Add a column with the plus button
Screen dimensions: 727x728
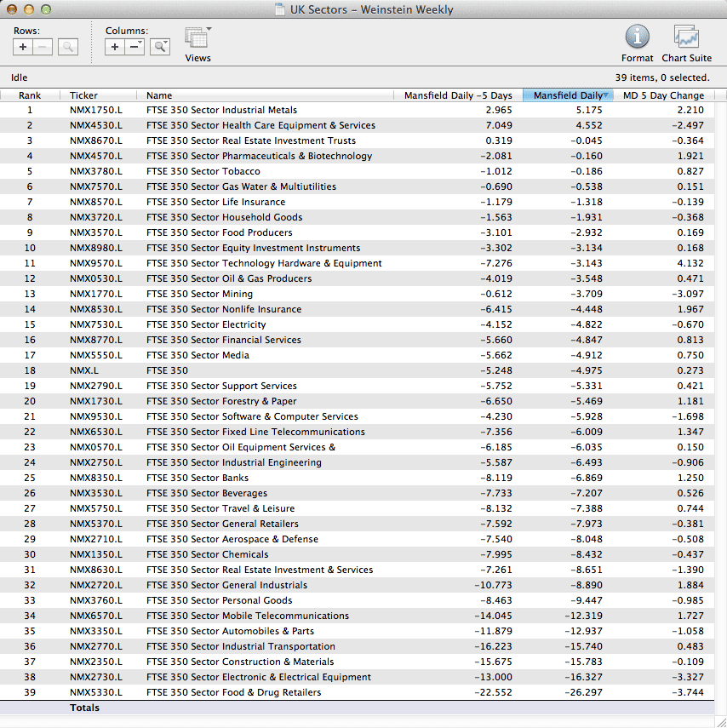pos(115,48)
